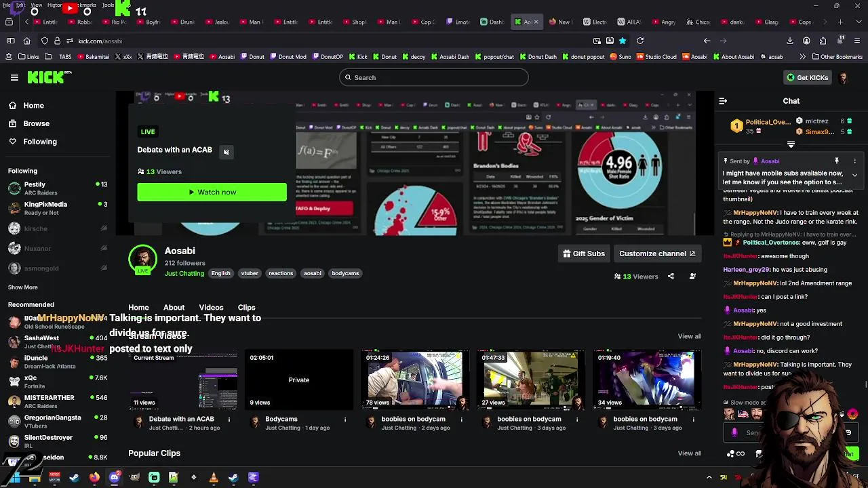Click the Get KICKs button

[807, 77]
